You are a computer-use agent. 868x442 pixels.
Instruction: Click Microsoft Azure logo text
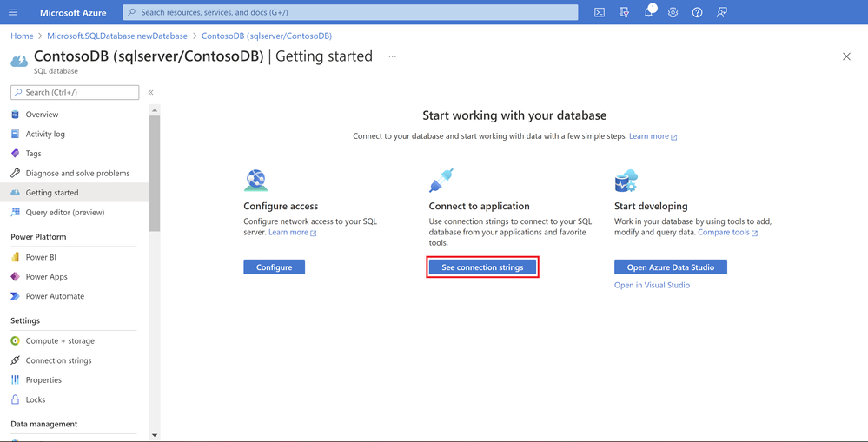click(73, 12)
